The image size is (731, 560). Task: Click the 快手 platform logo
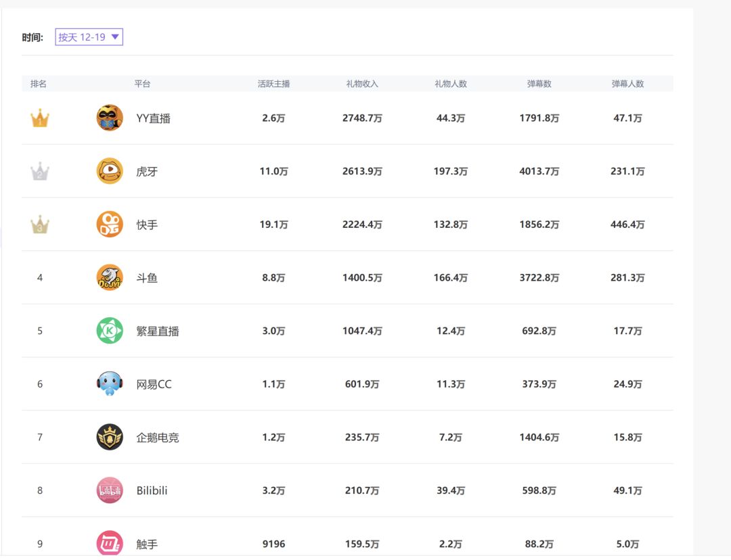tap(110, 225)
